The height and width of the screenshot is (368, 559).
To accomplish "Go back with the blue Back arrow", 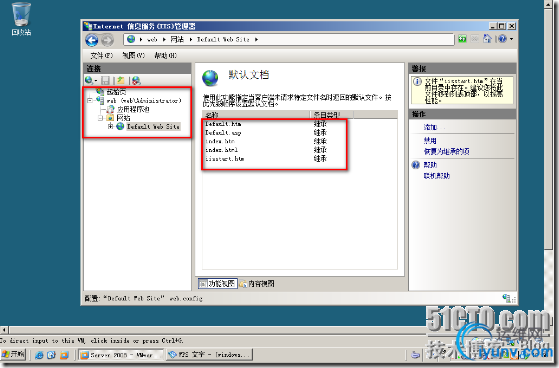I will click(x=92, y=40).
